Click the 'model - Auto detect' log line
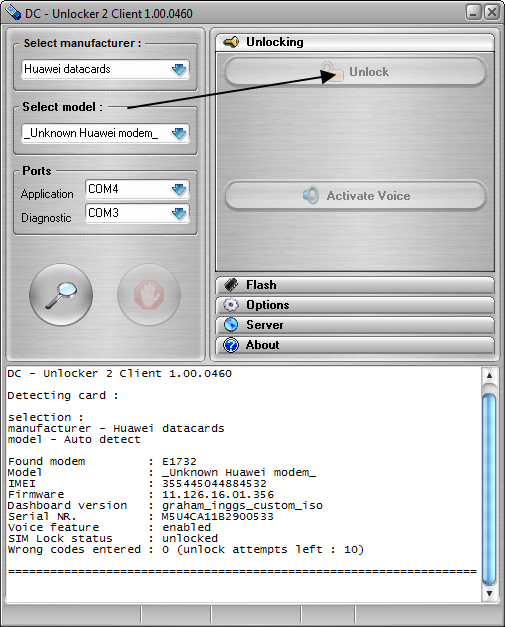Screen dimensions: 505x627 click(x=74, y=439)
